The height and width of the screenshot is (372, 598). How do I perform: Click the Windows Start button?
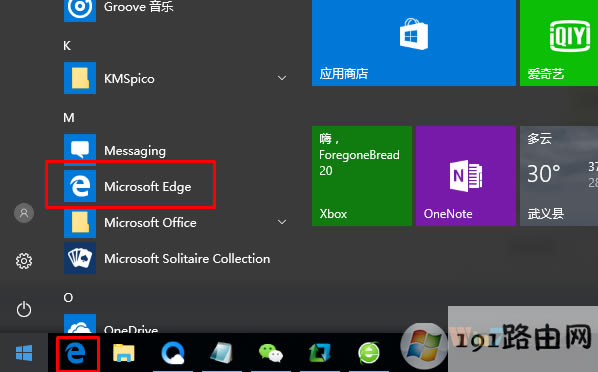24,353
